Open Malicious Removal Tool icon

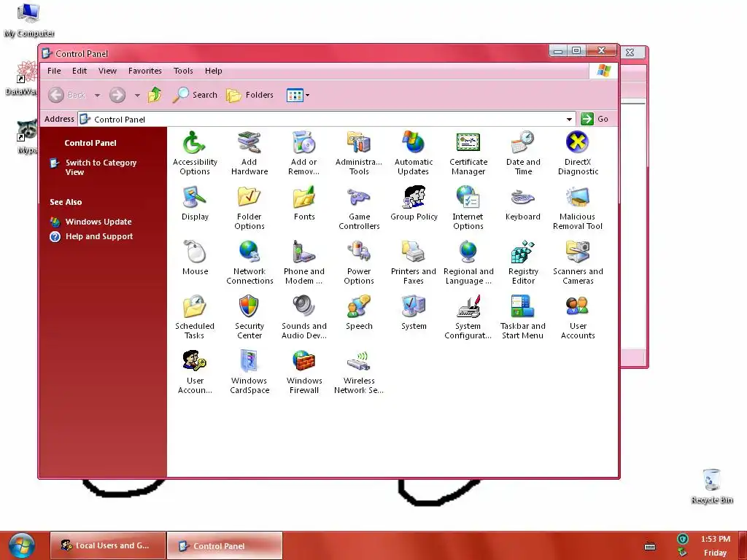(578, 208)
